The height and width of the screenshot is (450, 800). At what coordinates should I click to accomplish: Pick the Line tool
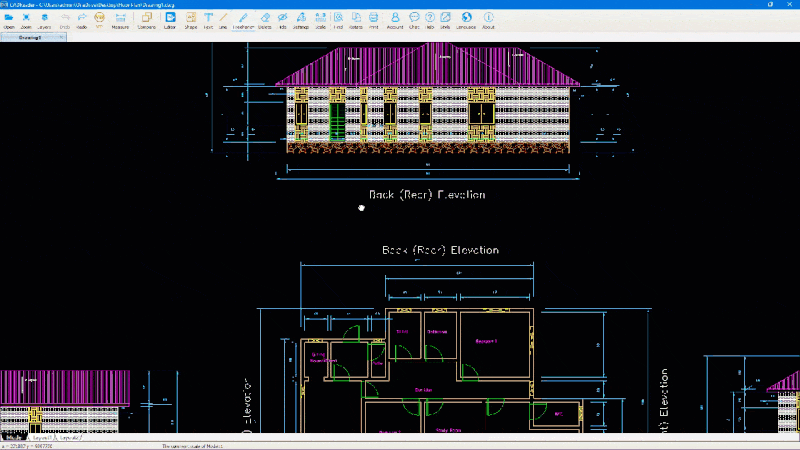223,19
